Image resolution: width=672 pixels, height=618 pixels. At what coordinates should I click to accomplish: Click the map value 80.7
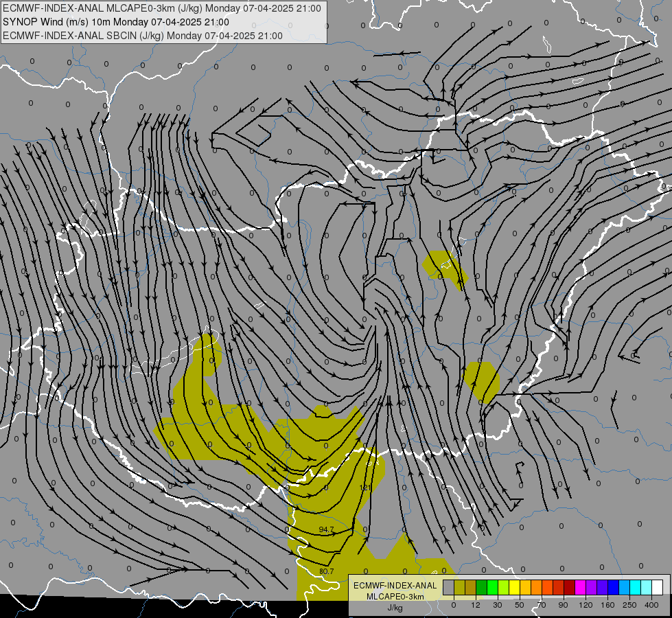[x=326, y=571]
